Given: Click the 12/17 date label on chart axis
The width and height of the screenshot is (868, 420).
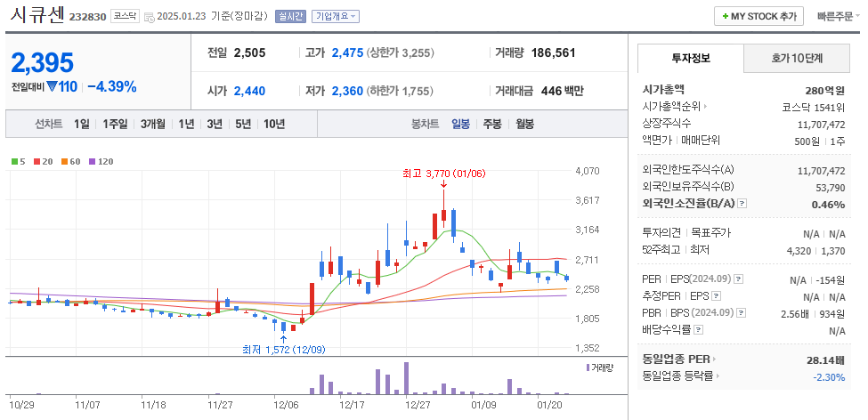Looking at the screenshot, I should [352, 405].
